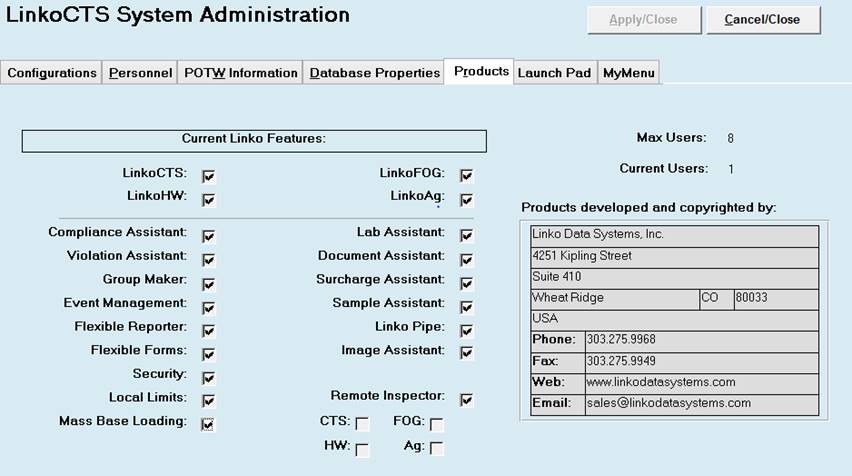Click the Cancel/Close button
Viewport: 852px width, 476px height.
click(x=763, y=20)
